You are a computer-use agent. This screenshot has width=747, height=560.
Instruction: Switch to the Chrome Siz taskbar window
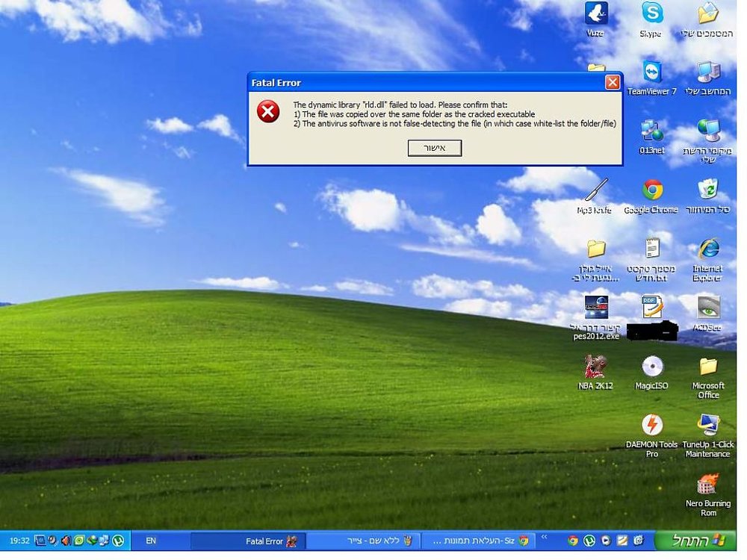(478, 541)
